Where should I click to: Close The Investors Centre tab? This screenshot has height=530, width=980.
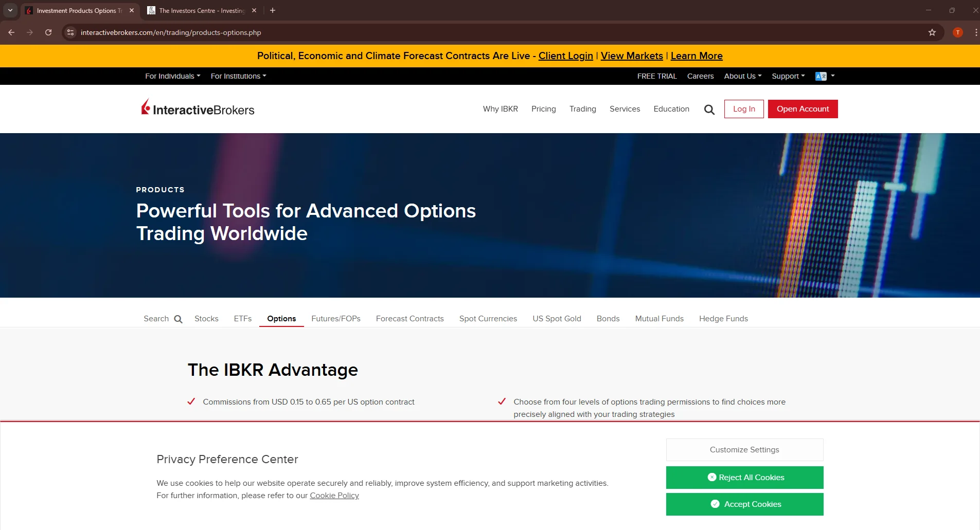pos(254,10)
